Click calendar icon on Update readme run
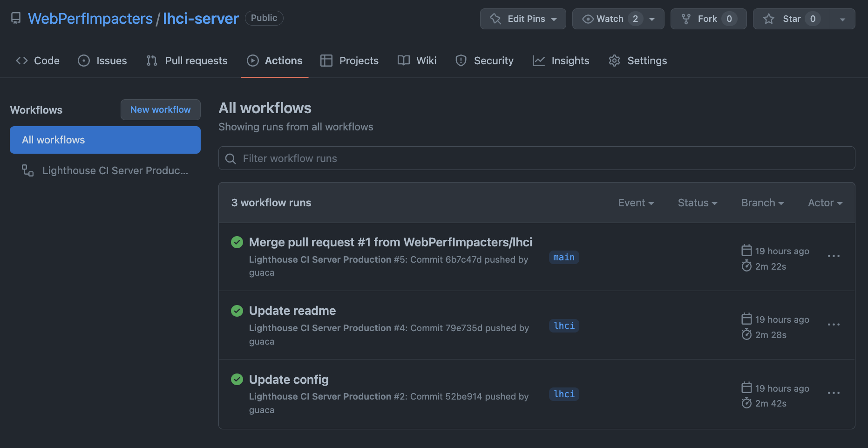Screen dimensions: 868x448 point(746,319)
